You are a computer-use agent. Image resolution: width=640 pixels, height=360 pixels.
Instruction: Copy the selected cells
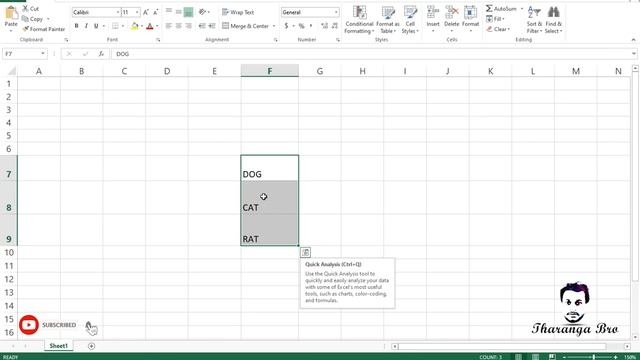point(32,19)
